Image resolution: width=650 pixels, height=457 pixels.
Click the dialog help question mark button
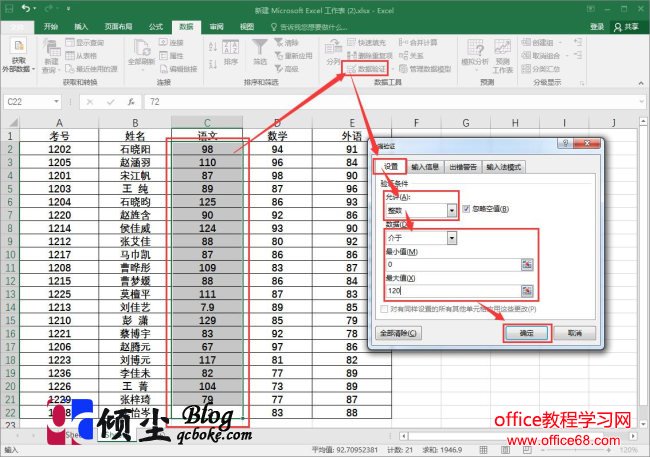click(x=565, y=143)
